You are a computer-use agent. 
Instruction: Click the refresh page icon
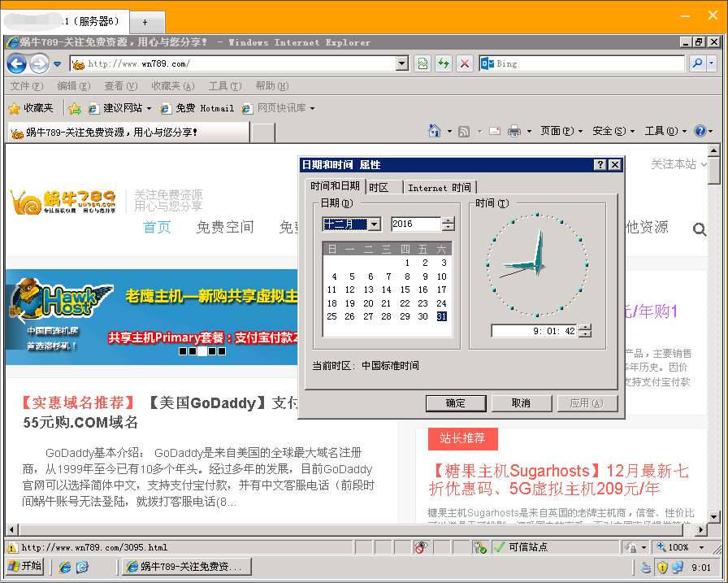[444, 63]
